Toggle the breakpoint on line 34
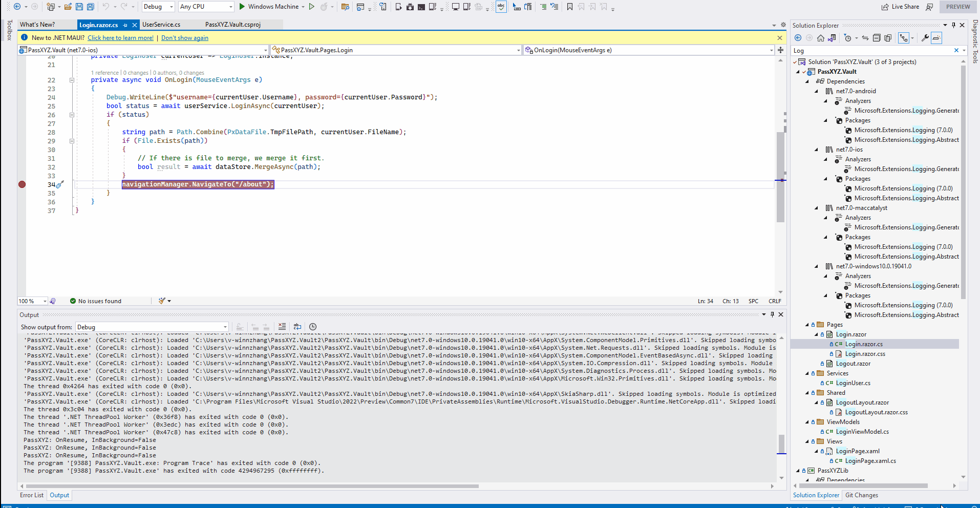This screenshot has width=980, height=508. tap(22, 184)
